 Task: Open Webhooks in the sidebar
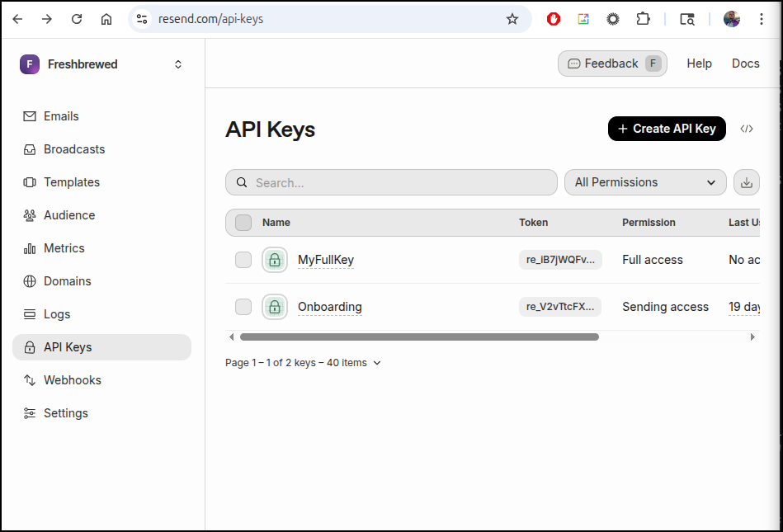[72, 380]
